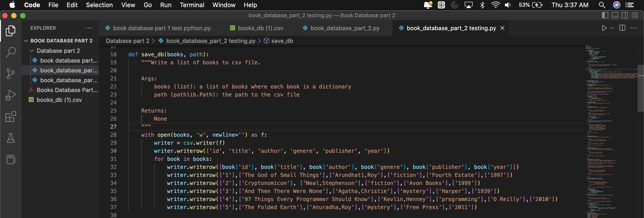Open the Search view icon
Screen dimensions: 644x218
click(11, 52)
